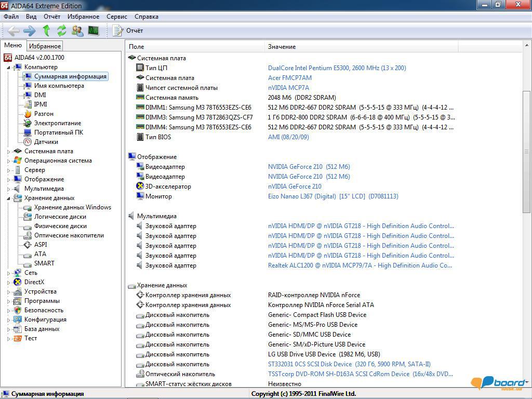Switch to the Избранное tab

click(x=45, y=46)
